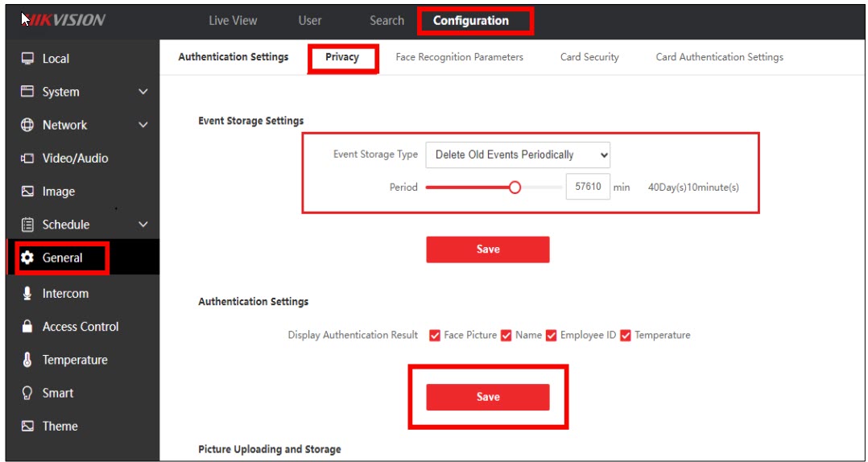Open the Event Storage Type dropdown
Viewport: 868px width, 462px height.
pyautogui.click(x=518, y=155)
